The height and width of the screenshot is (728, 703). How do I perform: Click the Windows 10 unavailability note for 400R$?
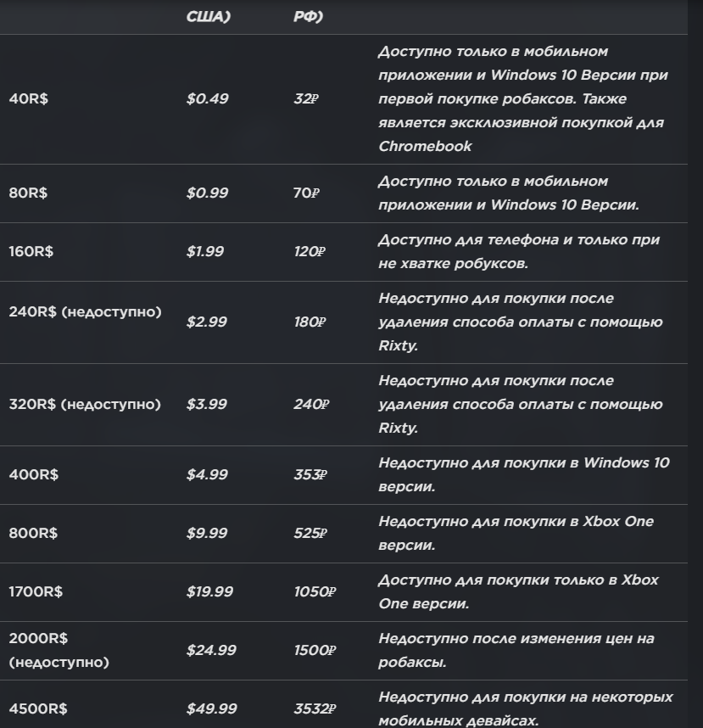tap(523, 474)
